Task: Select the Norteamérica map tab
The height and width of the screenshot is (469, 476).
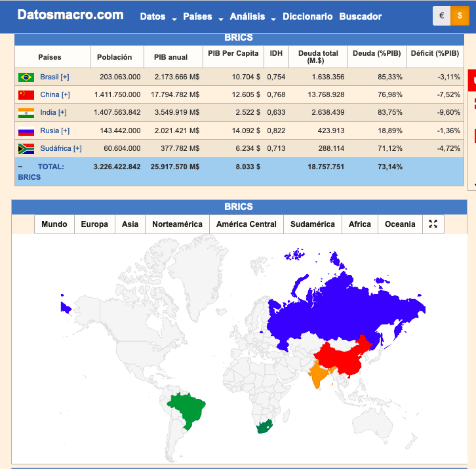Action: (177, 224)
